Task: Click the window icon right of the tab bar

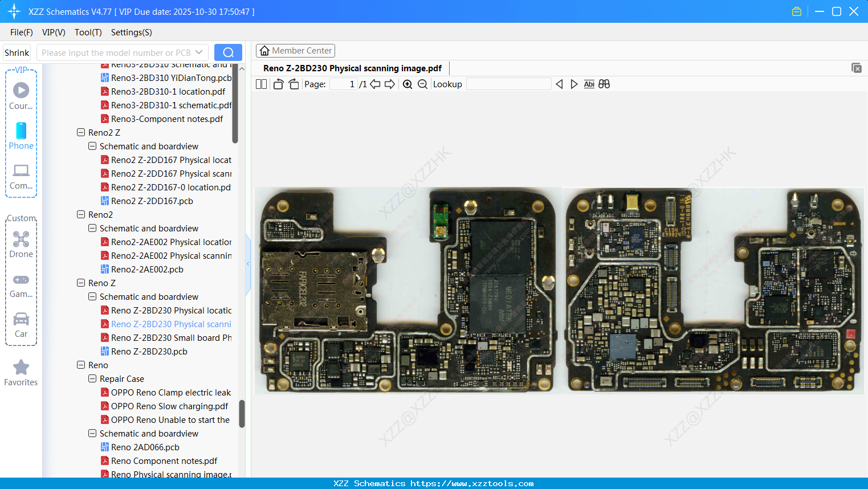Action: click(856, 68)
